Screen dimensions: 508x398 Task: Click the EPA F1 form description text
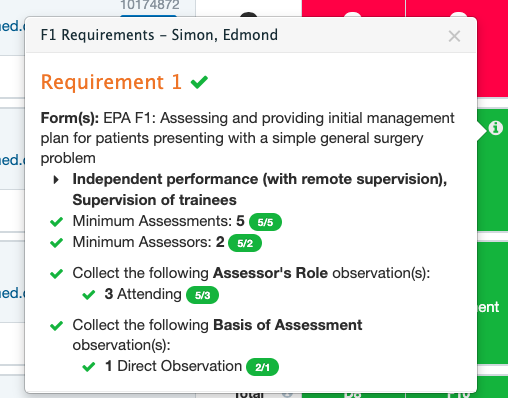click(x=247, y=138)
